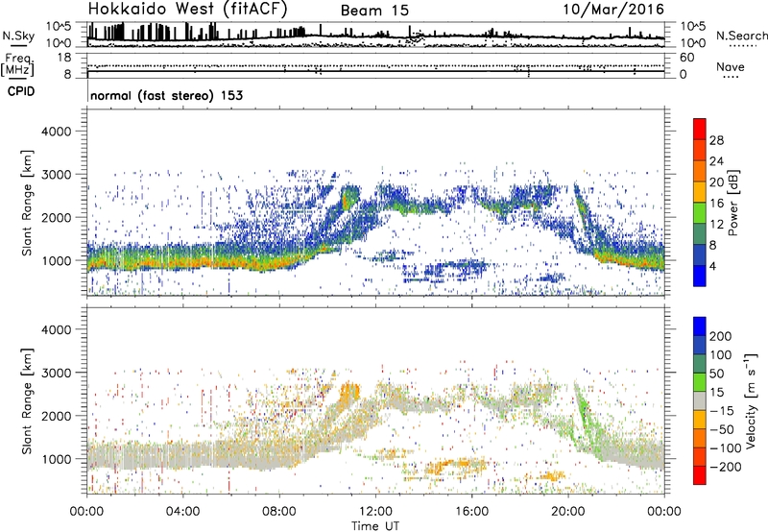768x532 pixels.
Task: Click the solid line sample under "N.Sky"
Action: pyautogui.click(x=18, y=46)
